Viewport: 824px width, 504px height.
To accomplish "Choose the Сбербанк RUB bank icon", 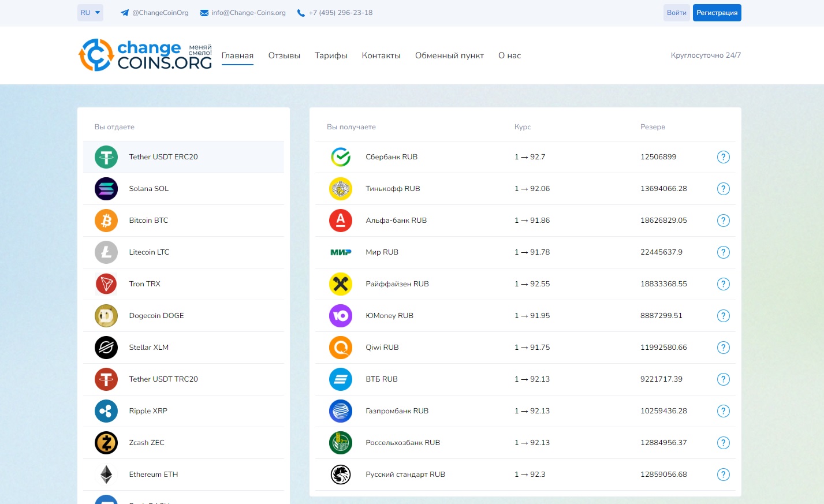I will 341,157.
